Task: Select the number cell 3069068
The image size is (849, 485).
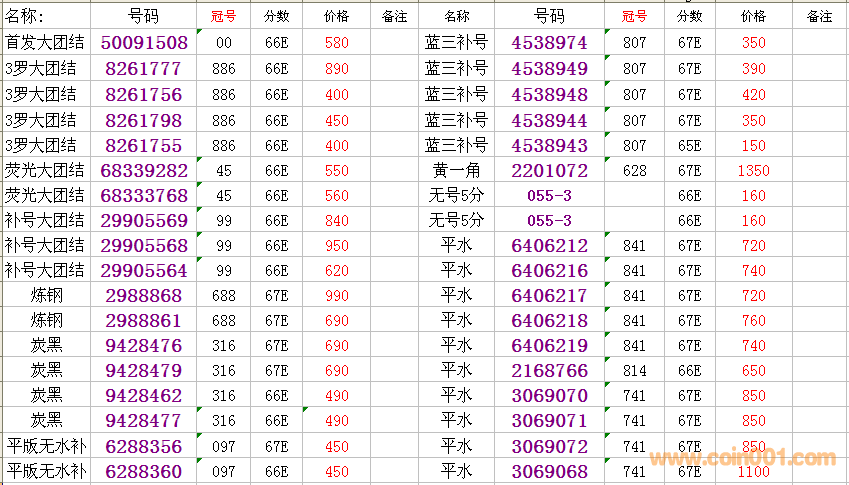Action: tap(549, 471)
